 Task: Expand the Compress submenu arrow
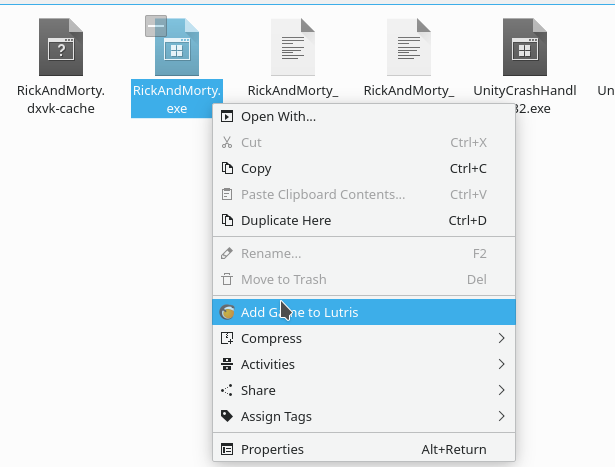(x=501, y=338)
